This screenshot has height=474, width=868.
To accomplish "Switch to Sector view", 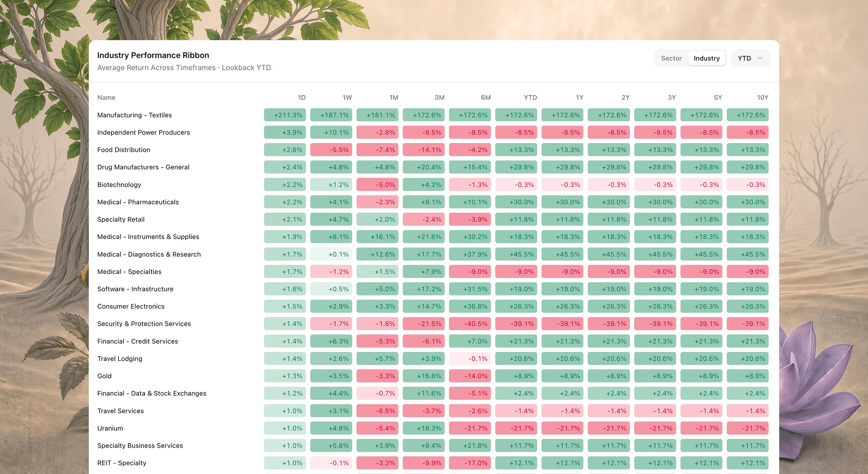I will click(671, 58).
